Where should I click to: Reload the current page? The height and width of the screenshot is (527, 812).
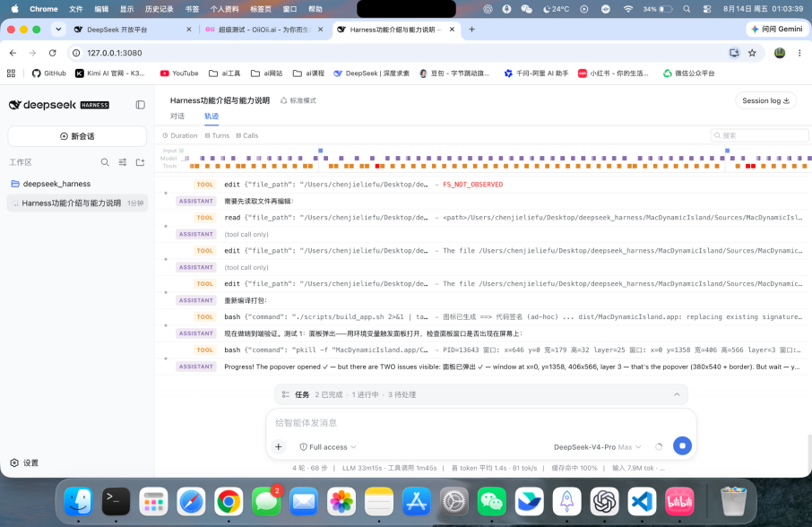pyautogui.click(x=52, y=53)
